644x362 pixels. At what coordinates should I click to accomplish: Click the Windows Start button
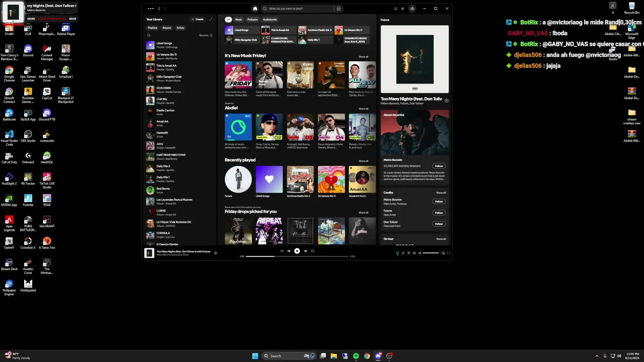[255, 356]
